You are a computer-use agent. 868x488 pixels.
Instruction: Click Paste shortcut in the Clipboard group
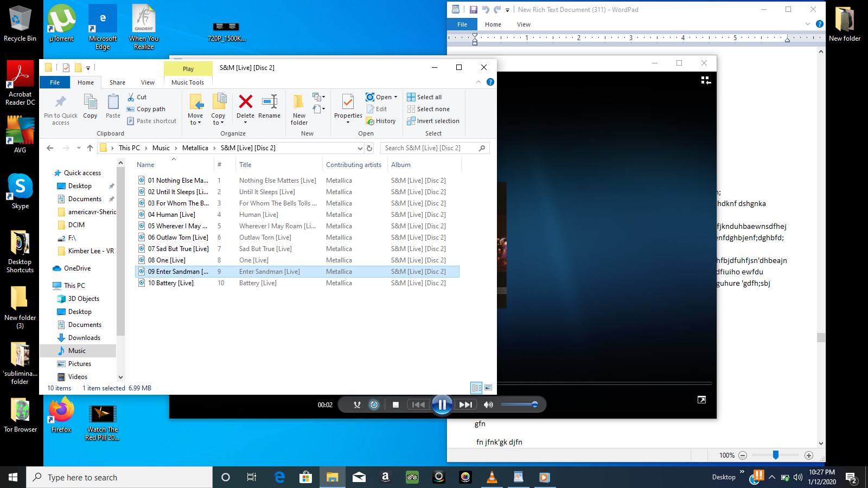click(x=151, y=121)
